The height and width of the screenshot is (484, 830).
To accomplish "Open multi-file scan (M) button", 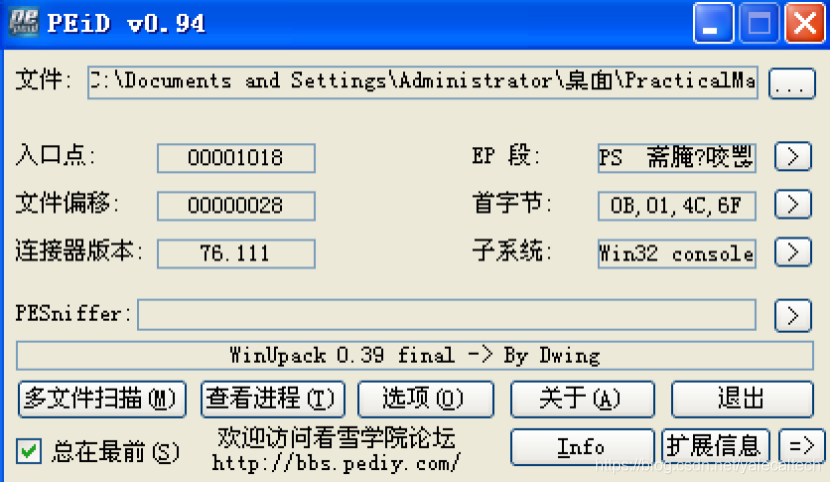I will 102,399.
